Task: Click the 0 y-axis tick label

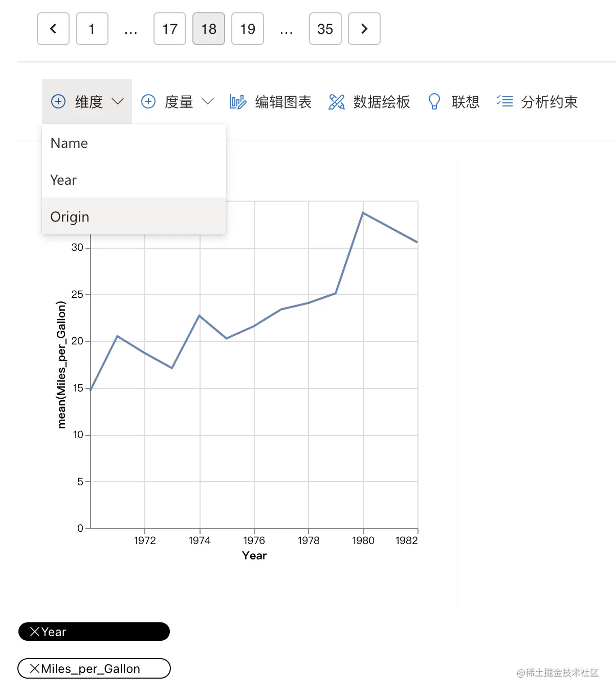Action: (80, 528)
